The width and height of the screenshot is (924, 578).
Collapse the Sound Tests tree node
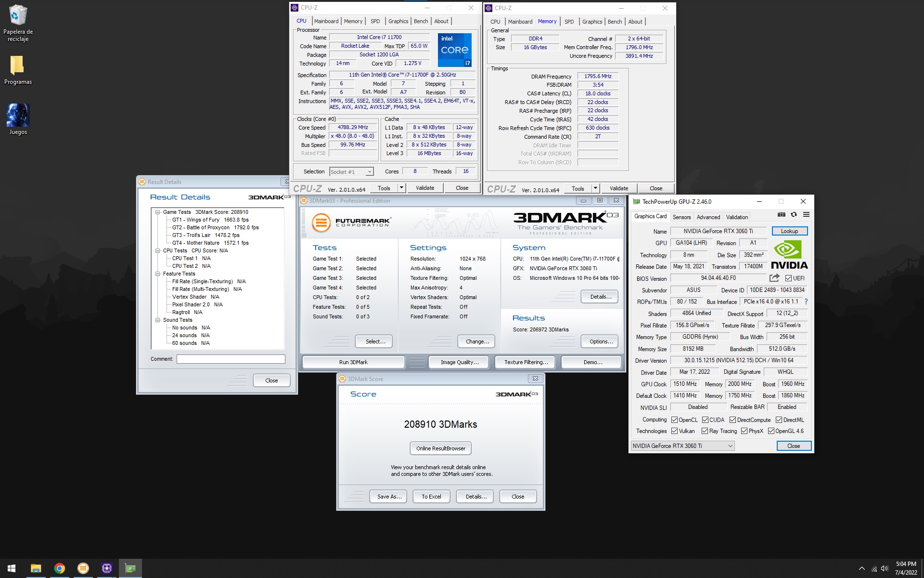pos(157,320)
